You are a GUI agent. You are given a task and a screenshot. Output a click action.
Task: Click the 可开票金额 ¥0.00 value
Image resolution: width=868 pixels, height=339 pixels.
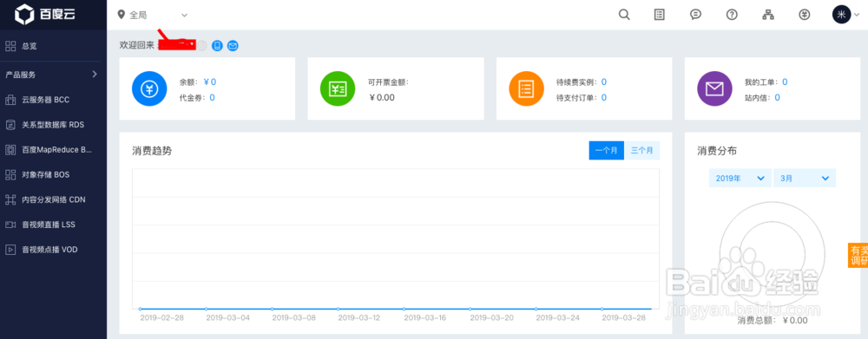coord(381,97)
